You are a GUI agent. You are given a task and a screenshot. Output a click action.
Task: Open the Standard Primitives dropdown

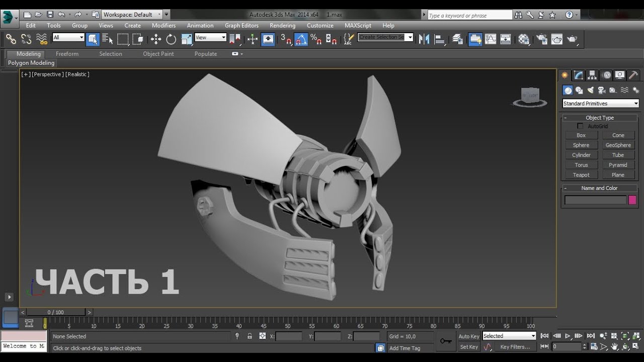click(x=600, y=104)
